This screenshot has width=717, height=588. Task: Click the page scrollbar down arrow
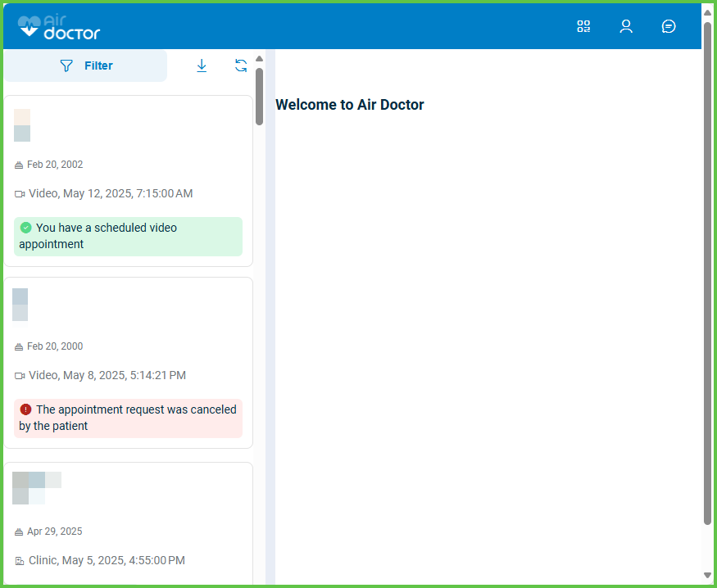click(707, 575)
